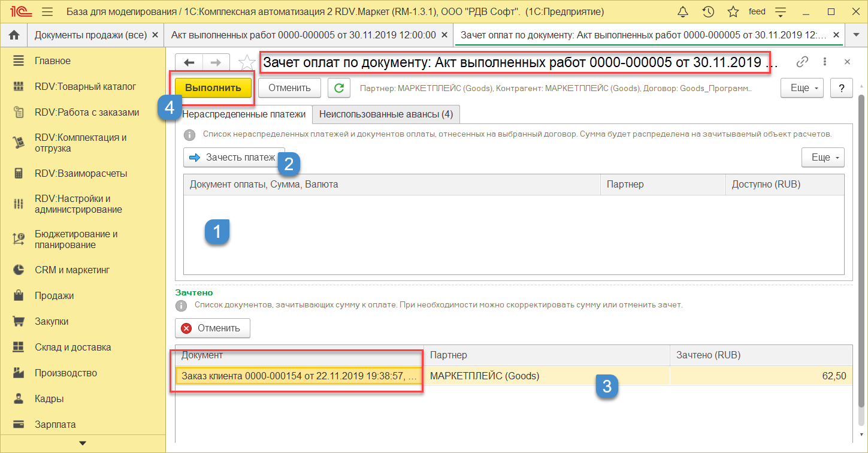
Task: Open the Закупки cart icon
Action: [19, 321]
